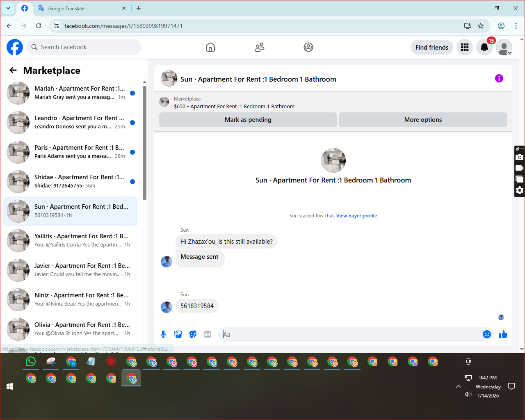Open the account profile avatar menu
Viewport: 525px width, 420px height.
(x=504, y=47)
